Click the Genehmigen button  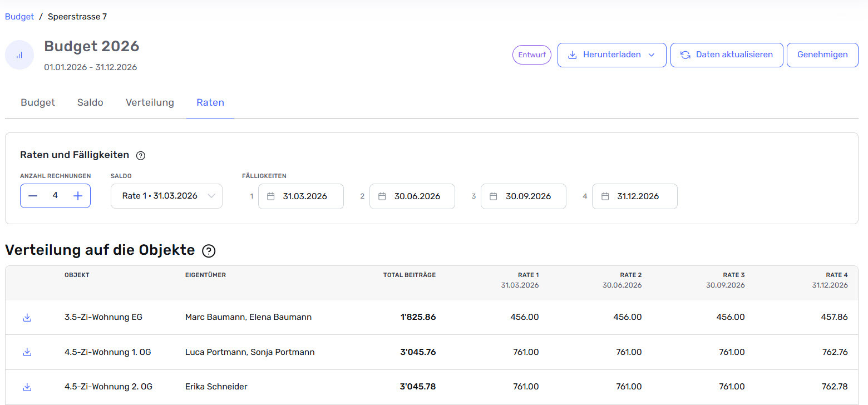coord(822,55)
